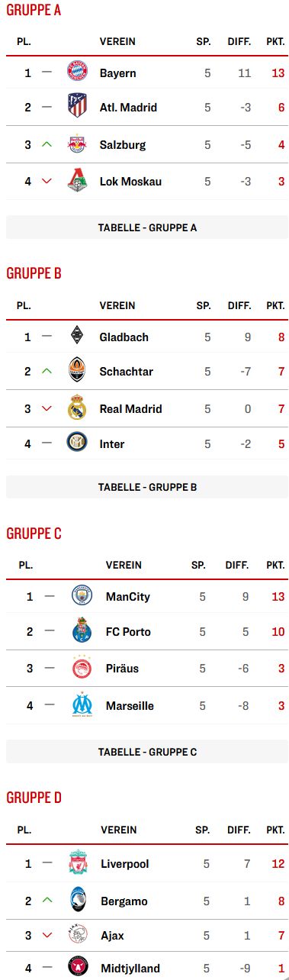Click the Real Madrid crest

point(78,408)
